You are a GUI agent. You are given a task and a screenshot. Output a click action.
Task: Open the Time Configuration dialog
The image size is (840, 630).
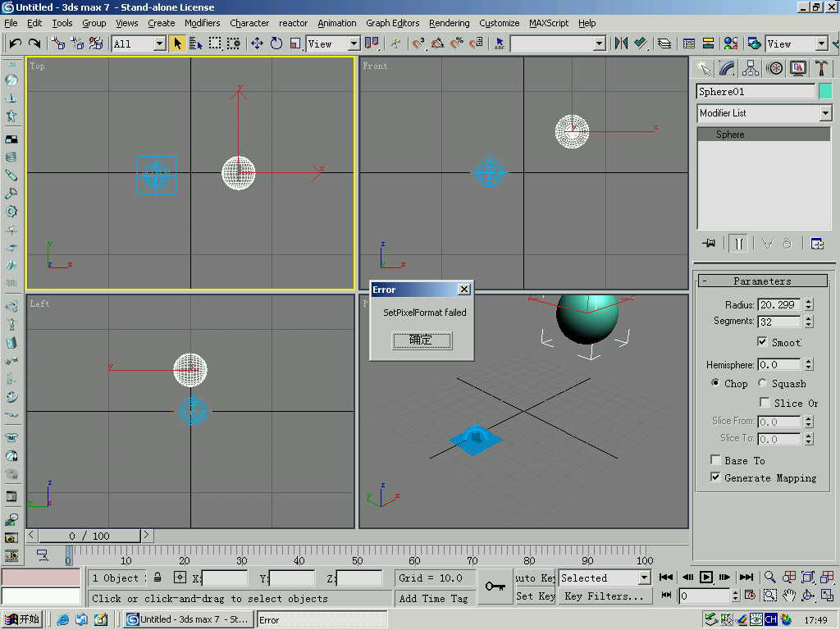click(750, 596)
